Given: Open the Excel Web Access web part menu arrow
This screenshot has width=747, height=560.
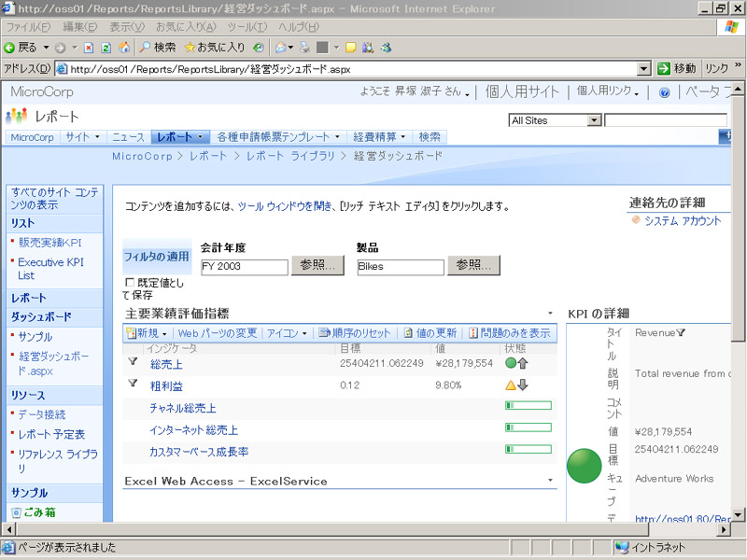Looking at the screenshot, I should [x=550, y=480].
